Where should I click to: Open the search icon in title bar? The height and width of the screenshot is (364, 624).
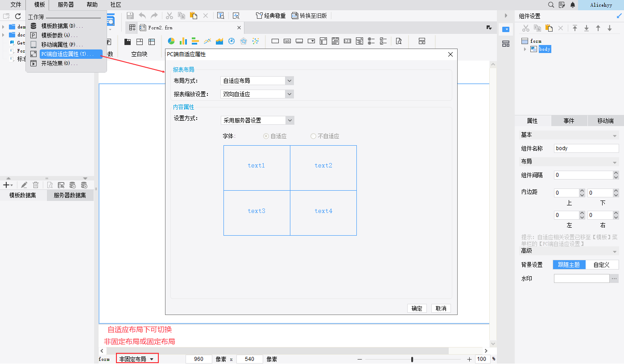coord(551,5)
